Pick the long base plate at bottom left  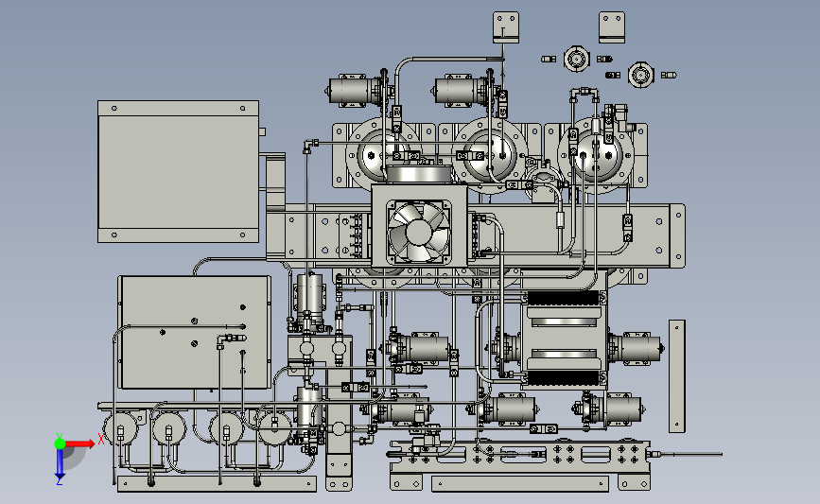pos(217,483)
